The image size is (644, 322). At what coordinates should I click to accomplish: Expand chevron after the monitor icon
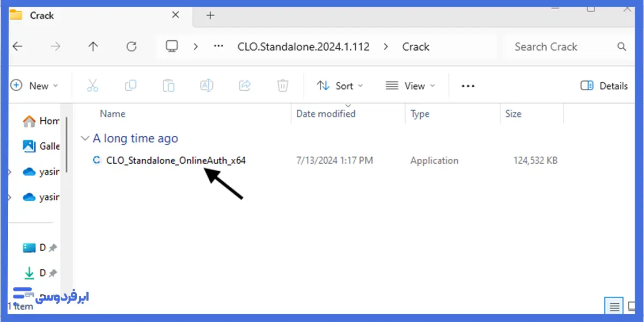(x=196, y=47)
